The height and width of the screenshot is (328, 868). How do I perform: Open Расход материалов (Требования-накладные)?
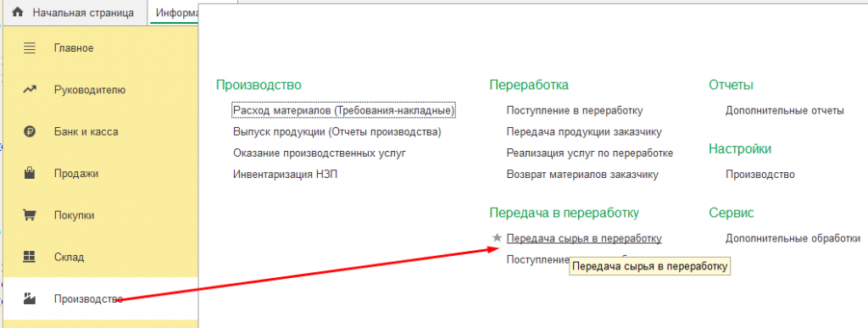tap(344, 111)
